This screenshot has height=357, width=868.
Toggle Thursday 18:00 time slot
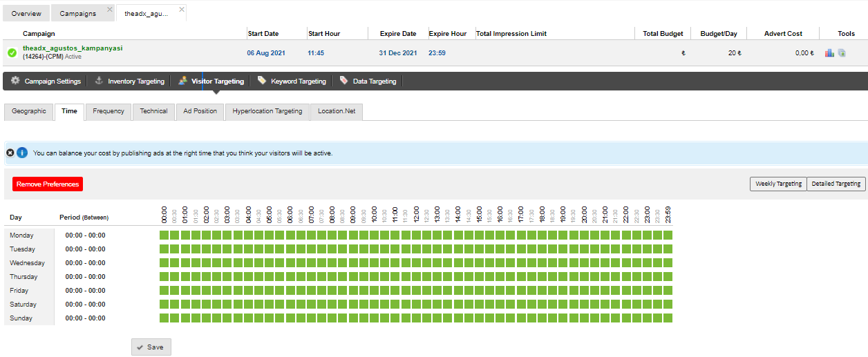[542, 276]
